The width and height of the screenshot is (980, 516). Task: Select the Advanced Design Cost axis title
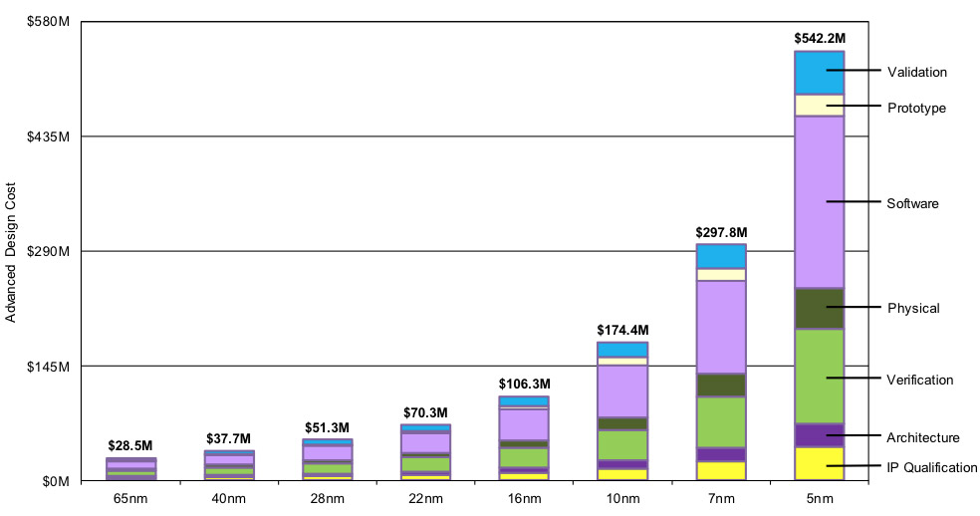pyautogui.click(x=11, y=252)
